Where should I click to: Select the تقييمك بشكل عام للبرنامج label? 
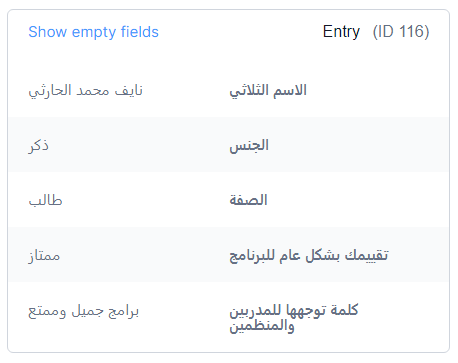tap(309, 256)
